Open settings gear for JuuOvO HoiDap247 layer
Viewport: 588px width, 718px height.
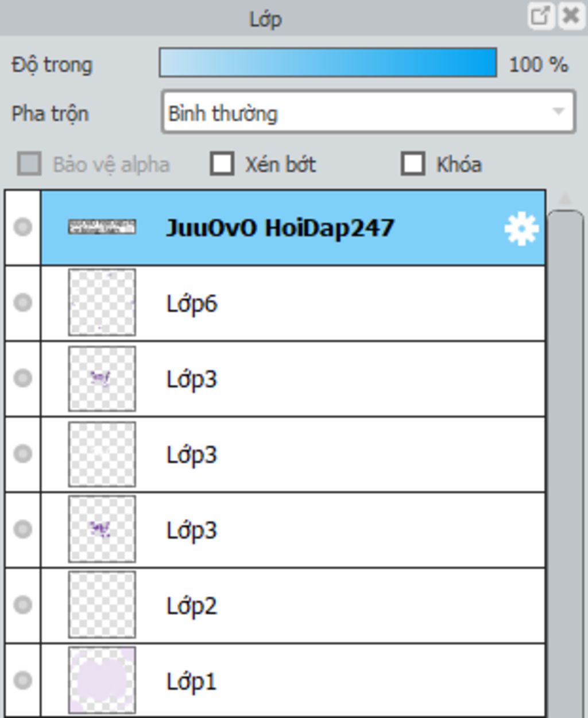coord(521,228)
